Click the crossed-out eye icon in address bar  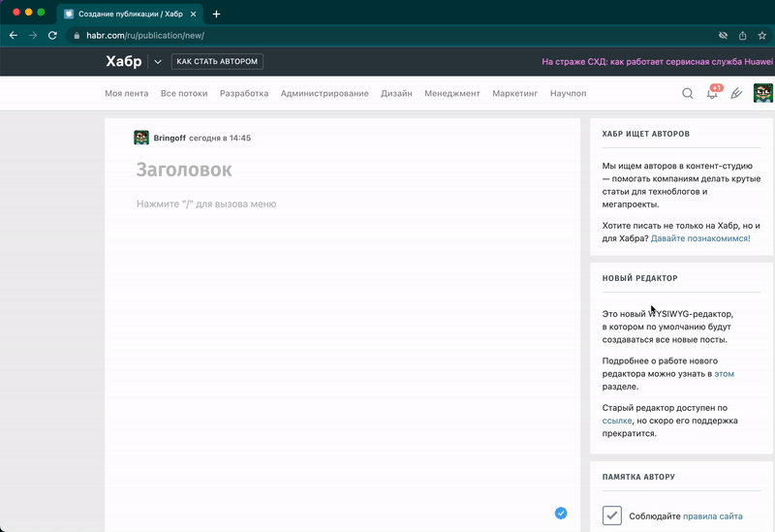pos(723,36)
